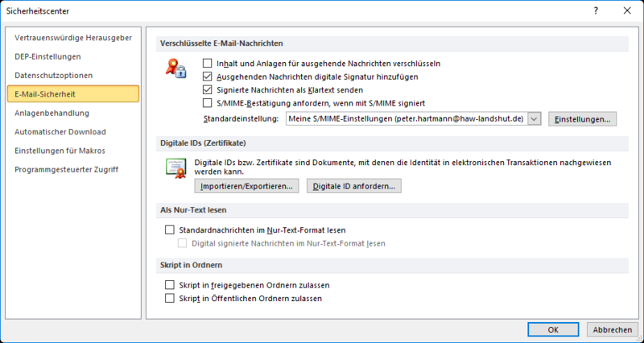
Task: Allow scripts in freigegebenen Ordnern
Action: (x=169, y=285)
